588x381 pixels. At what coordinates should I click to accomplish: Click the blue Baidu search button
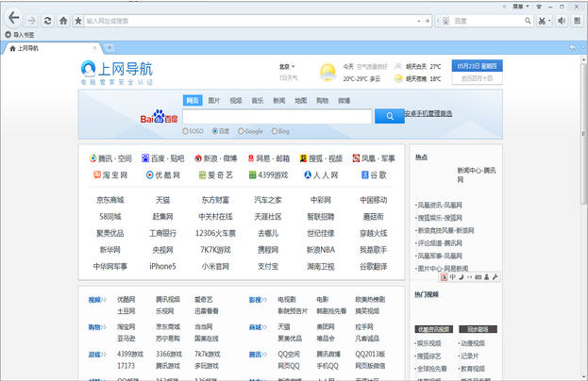[x=389, y=116]
